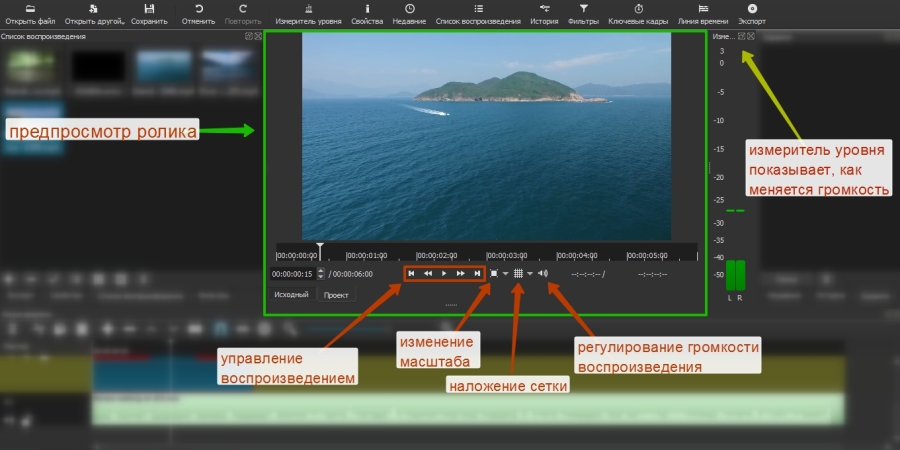Click the 00:00:03:00 mark on the scrub bar
900x450 pixels.
(x=487, y=254)
